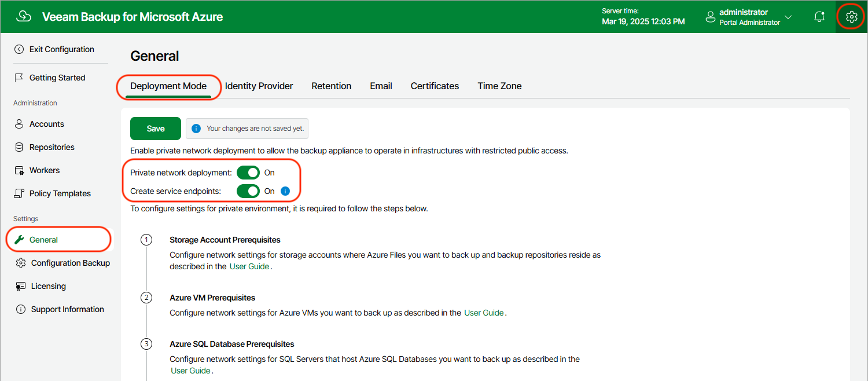Toggle Private network deployment switch
868x381 pixels.
[248, 173]
